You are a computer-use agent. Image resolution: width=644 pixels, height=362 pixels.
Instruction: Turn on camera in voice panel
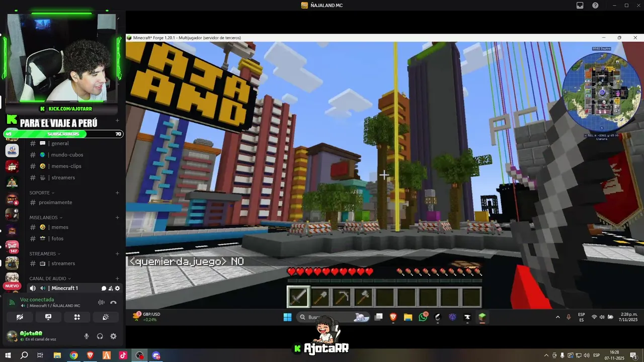tap(20, 317)
